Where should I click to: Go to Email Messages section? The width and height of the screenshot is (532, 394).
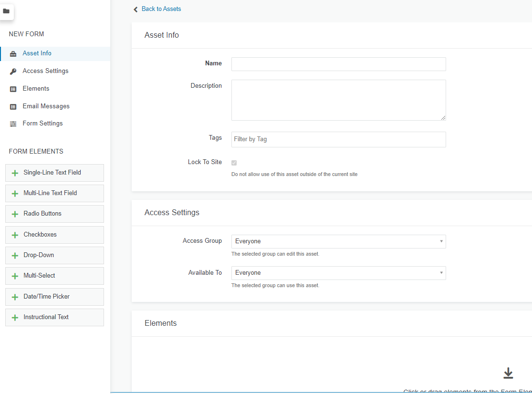tap(46, 106)
